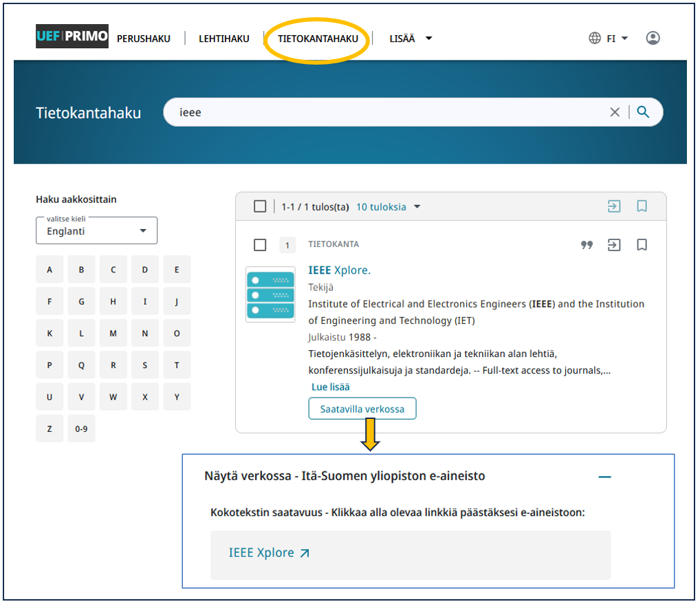
Task: Click the globe language icon
Action: point(595,38)
